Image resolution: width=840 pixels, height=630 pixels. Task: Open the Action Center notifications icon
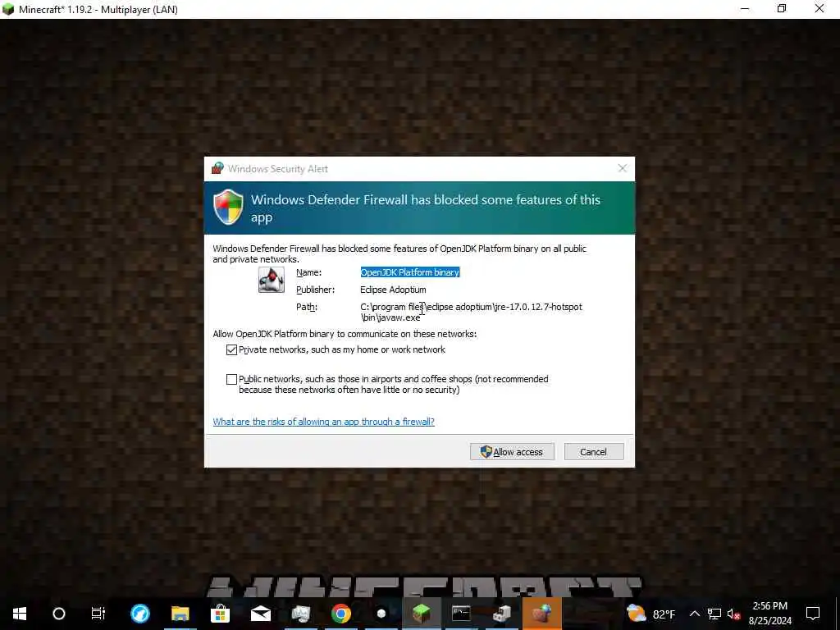click(x=813, y=614)
